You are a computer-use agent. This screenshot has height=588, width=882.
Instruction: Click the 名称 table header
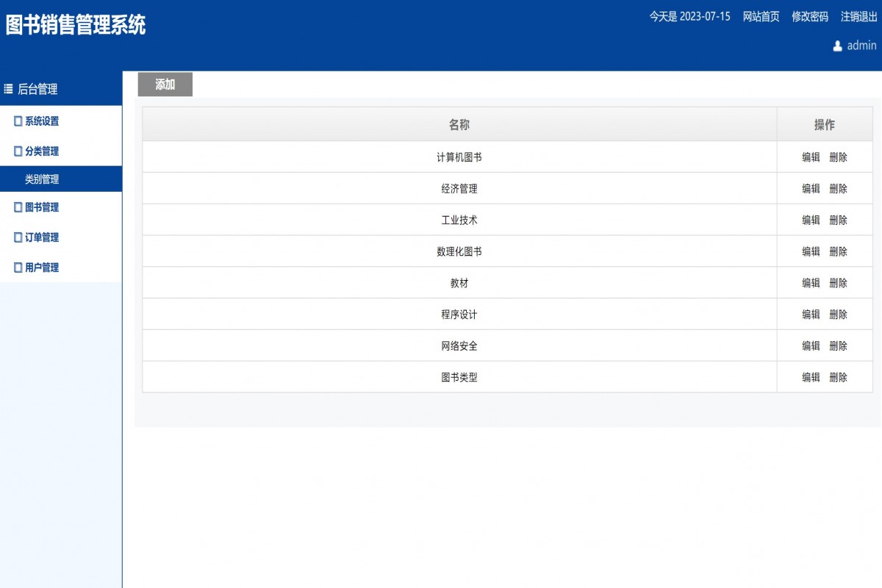459,124
